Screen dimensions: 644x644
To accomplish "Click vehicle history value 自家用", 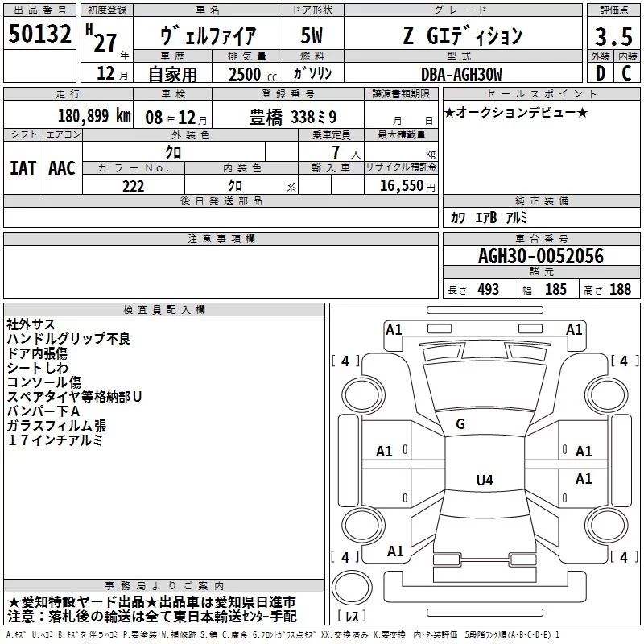I will coord(172,74).
